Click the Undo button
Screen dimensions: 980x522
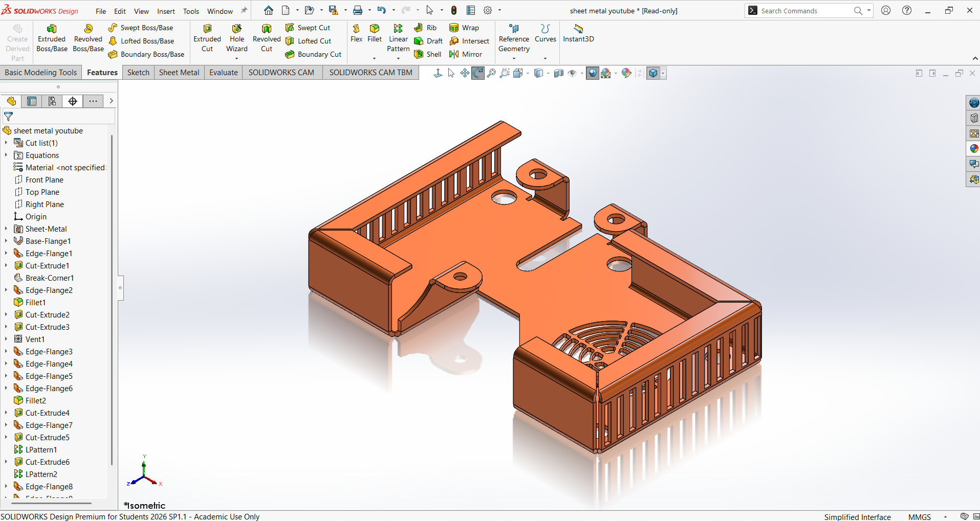[x=382, y=10]
